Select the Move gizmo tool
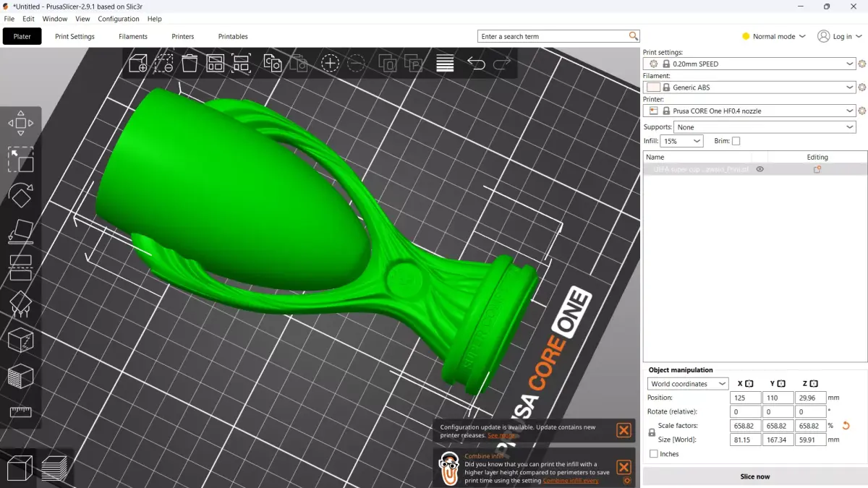This screenshot has width=868, height=488. (x=20, y=123)
